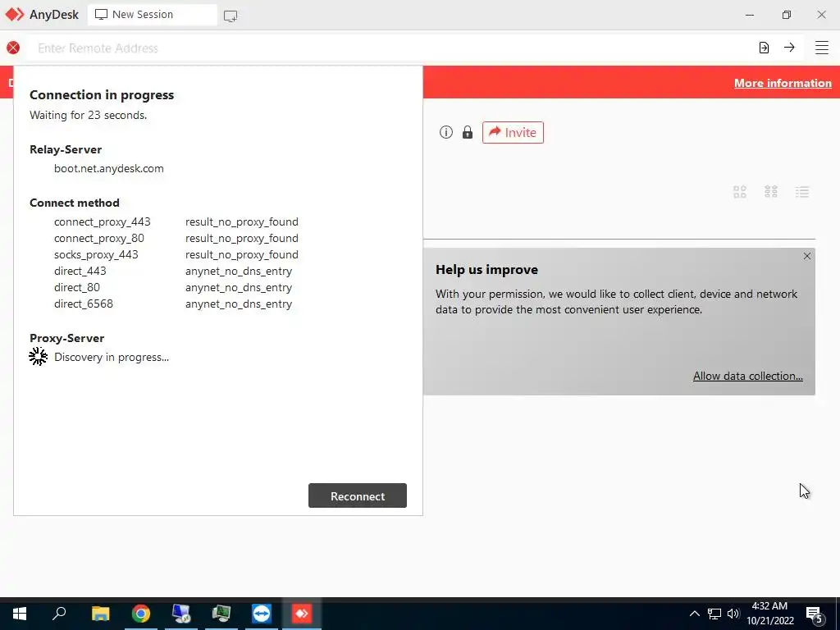Viewport: 840px width, 630px height.
Task: Click anynet_no_dns_entry result for direct_6568
Action: 239,304
